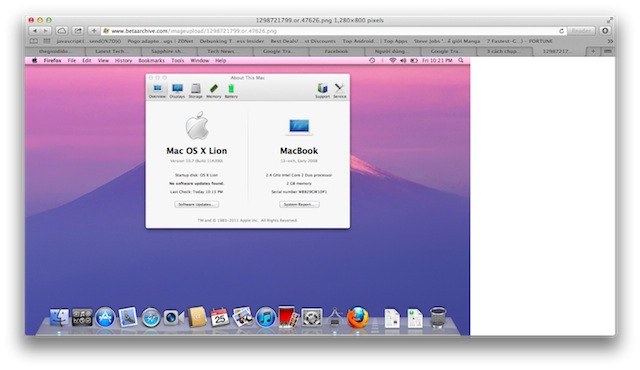The height and width of the screenshot is (370, 640).
Task: Open System Preferences gear icon in Dock
Action: (311, 317)
